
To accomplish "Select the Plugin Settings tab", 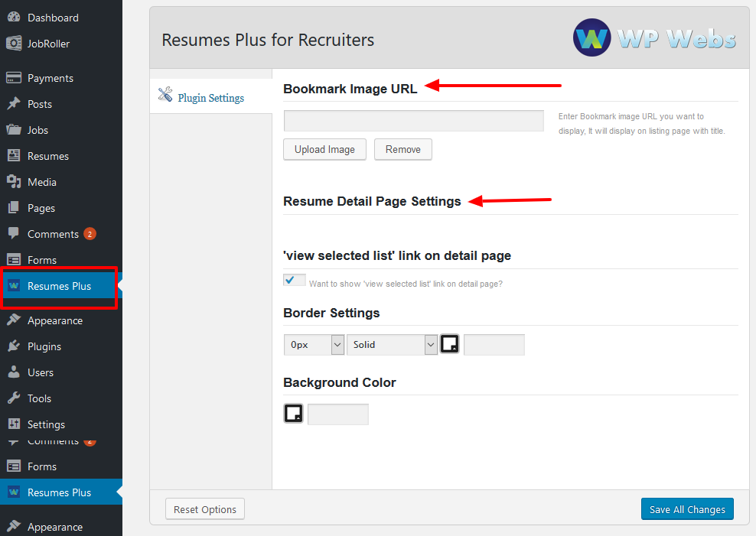I will coord(211,96).
